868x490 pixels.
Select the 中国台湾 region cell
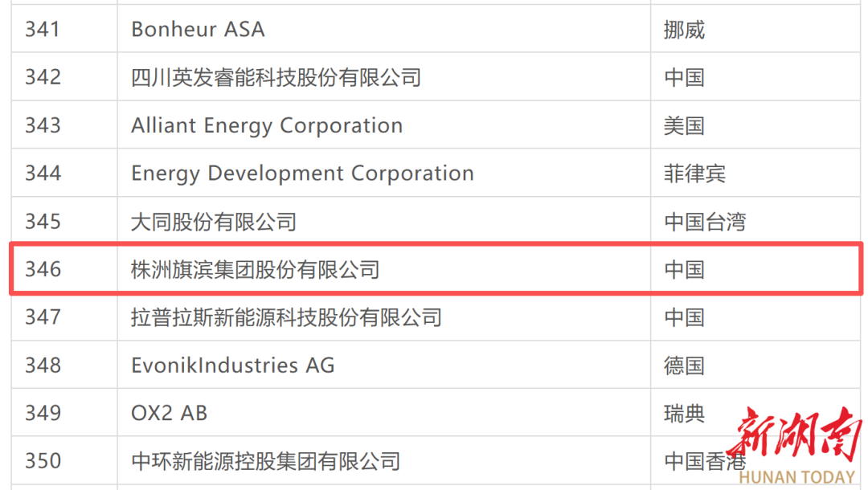click(x=705, y=222)
